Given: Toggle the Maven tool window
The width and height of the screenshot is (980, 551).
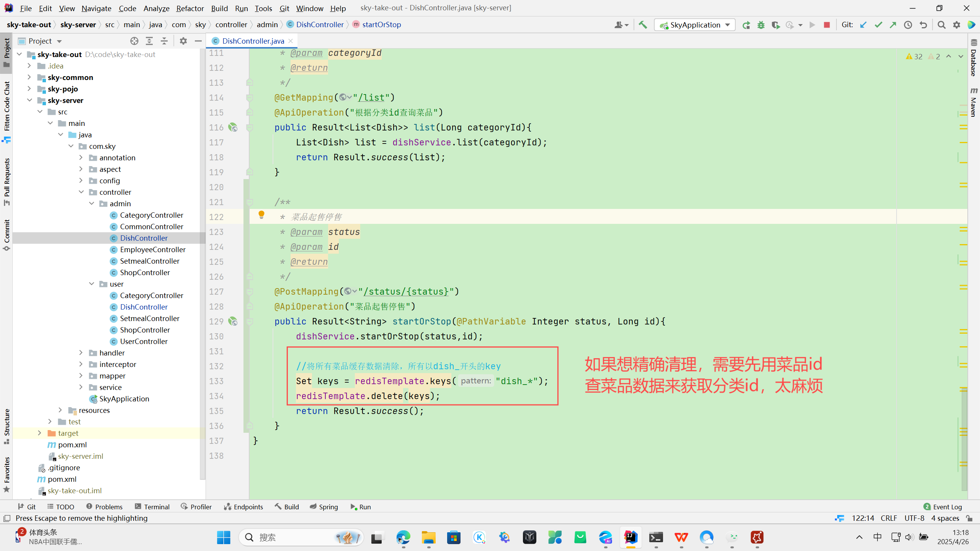Looking at the screenshot, I should coord(974,102).
